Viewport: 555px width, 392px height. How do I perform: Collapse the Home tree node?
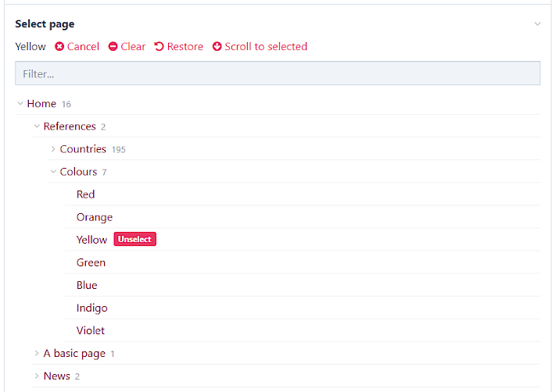coord(20,104)
